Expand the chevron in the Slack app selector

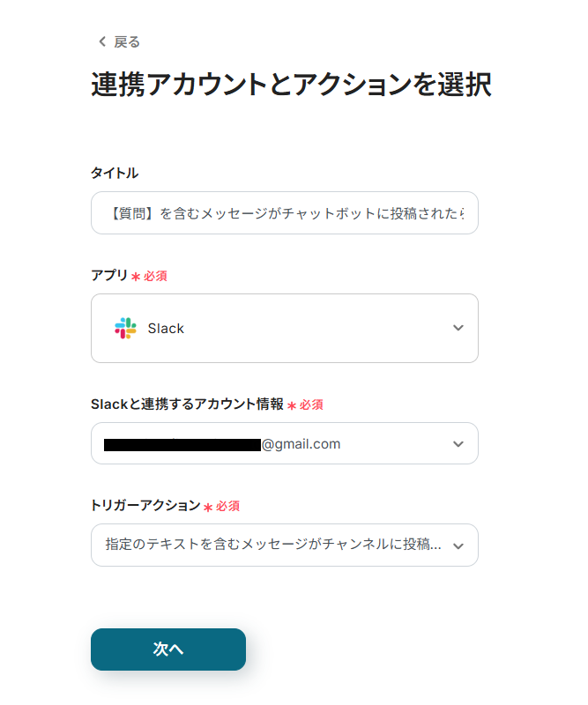pos(458,328)
